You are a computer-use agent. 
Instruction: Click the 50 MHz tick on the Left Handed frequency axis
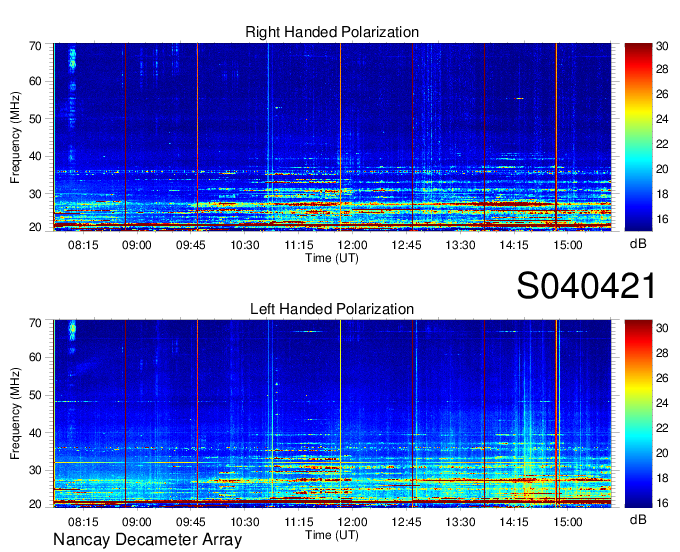(x=35, y=395)
